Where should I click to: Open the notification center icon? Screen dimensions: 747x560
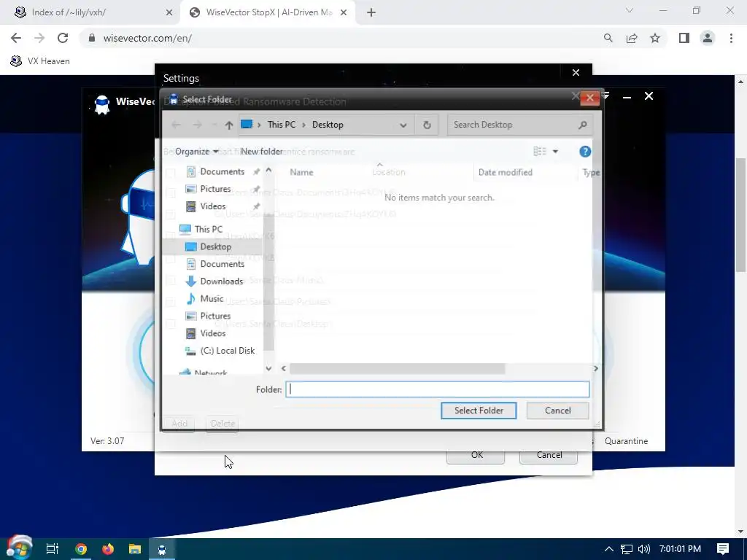click(x=723, y=549)
